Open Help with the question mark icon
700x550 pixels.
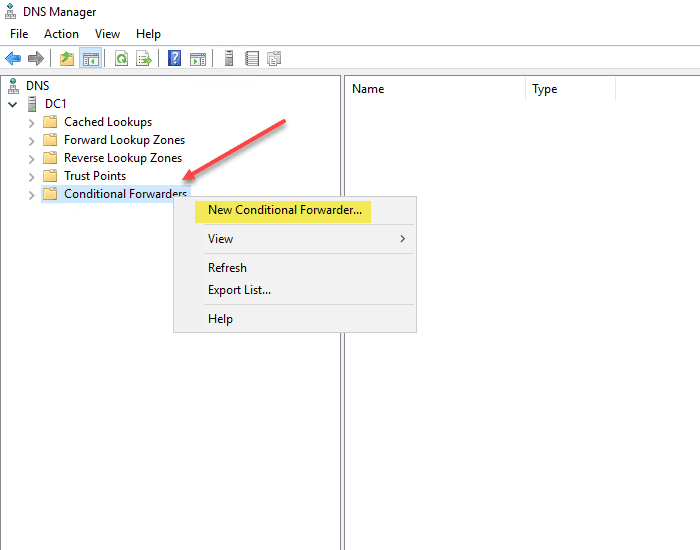[175, 58]
